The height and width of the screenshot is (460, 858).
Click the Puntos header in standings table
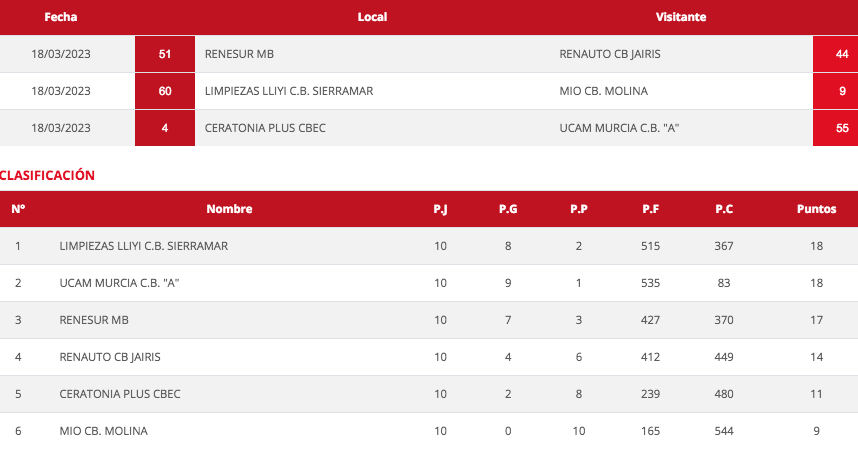(816, 209)
